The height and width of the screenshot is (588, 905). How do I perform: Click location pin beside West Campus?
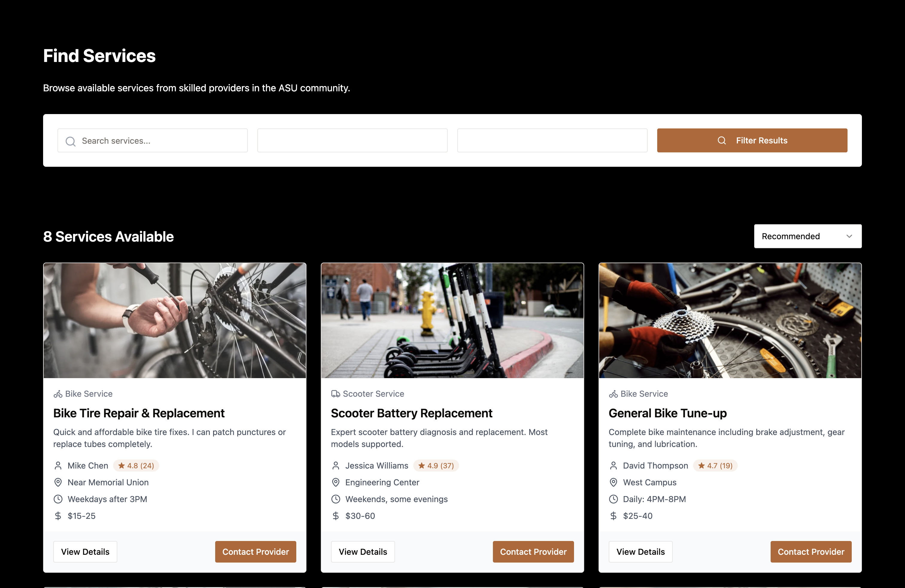coord(613,482)
